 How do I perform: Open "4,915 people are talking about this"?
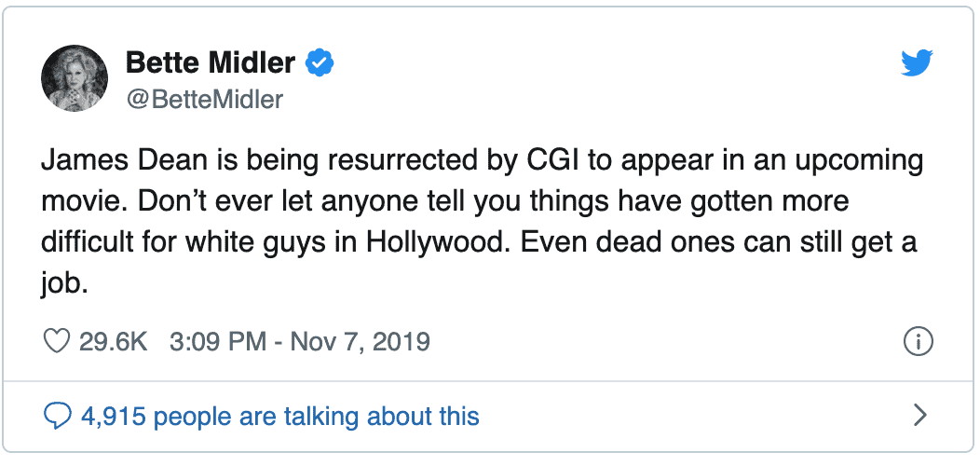coord(279,415)
